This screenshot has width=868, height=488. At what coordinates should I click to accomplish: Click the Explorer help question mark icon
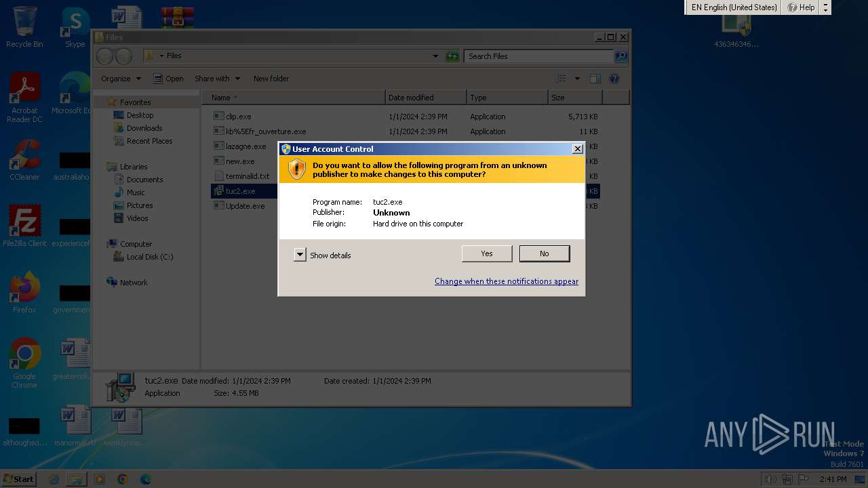click(614, 79)
